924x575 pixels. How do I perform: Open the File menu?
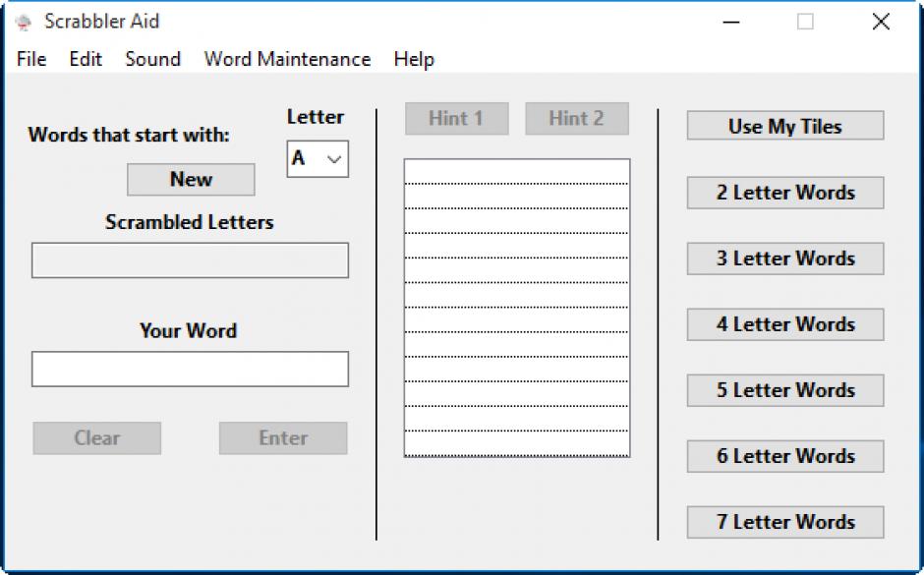(x=31, y=59)
